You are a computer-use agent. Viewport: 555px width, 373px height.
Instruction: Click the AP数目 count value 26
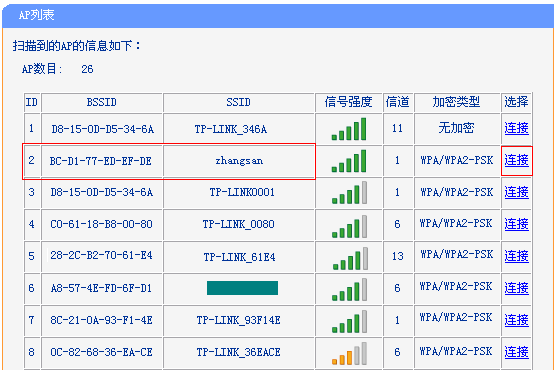tap(87, 69)
